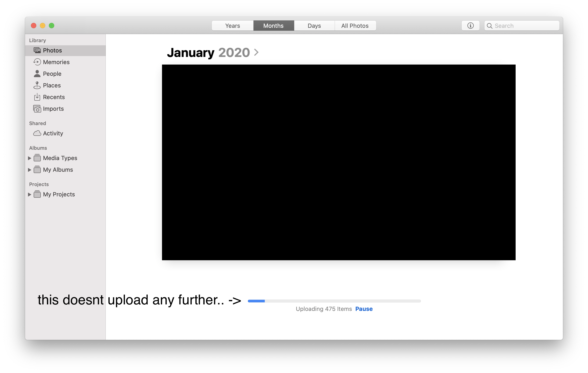Screen dimensions: 588x373
Task: Click the Photos library sidebar icon
Action: click(x=37, y=50)
